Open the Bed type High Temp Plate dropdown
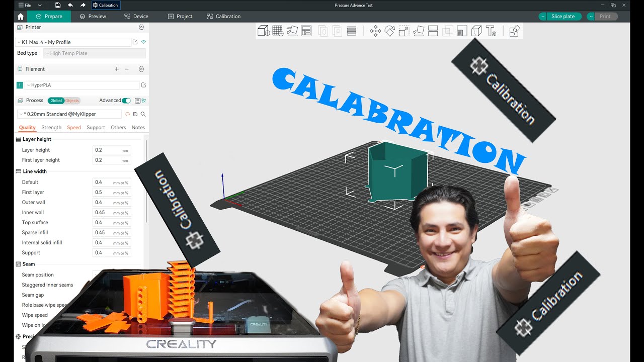This screenshot has height=362, width=644. [x=95, y=53]
